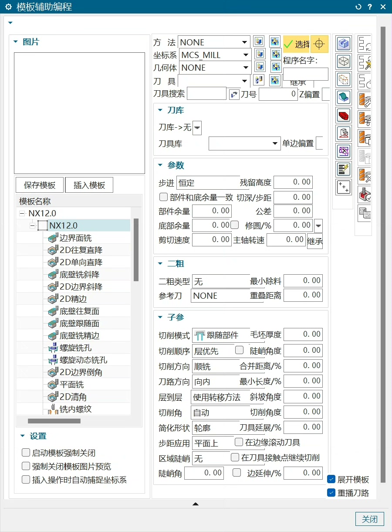Image resolution: width=392 pixels, height=532 pixels.
Task: Click the purple crossed-out pattern icon
Action: click(x=344, y=151)
